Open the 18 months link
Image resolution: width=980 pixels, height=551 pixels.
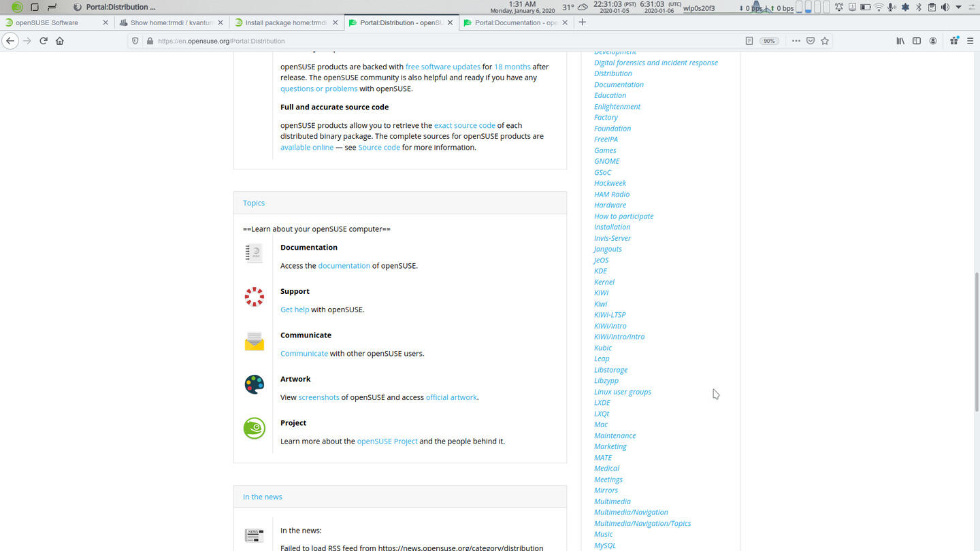512,67
